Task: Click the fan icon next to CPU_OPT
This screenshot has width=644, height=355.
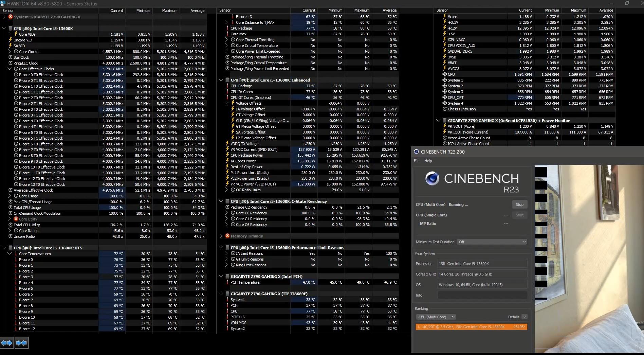Action: coord(445,97)
